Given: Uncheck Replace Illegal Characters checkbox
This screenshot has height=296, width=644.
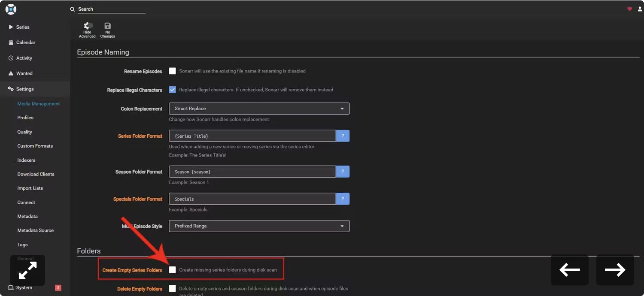Looking at the screenshot, I should tap(172, 90).
